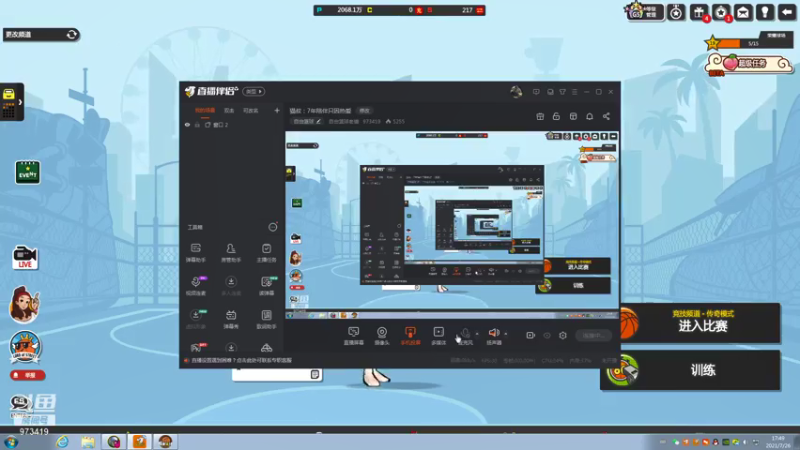Viewport: 800px width, 450px height.
Task: Open the LIVE camera icon on game sidebar
Action: coord(25,258)
